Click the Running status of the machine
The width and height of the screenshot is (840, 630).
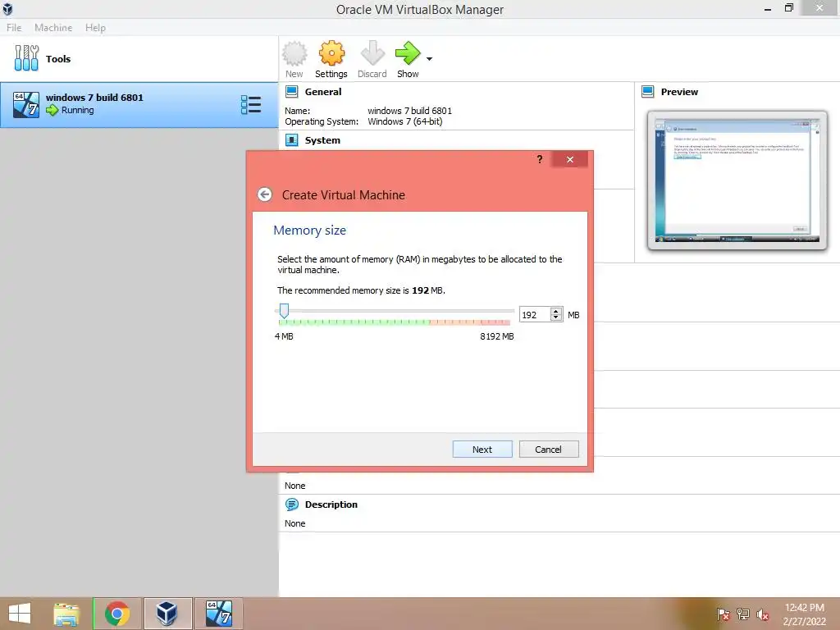tap(78, 111)
